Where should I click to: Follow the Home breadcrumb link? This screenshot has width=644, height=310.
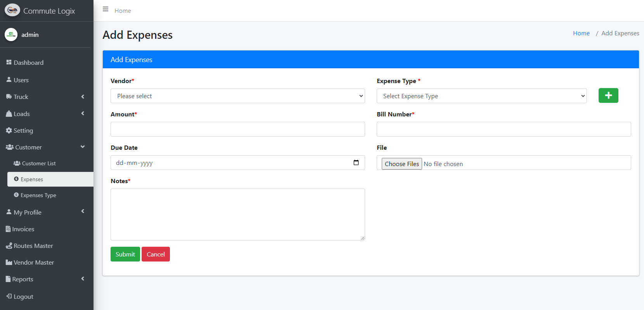click(581, 33)
